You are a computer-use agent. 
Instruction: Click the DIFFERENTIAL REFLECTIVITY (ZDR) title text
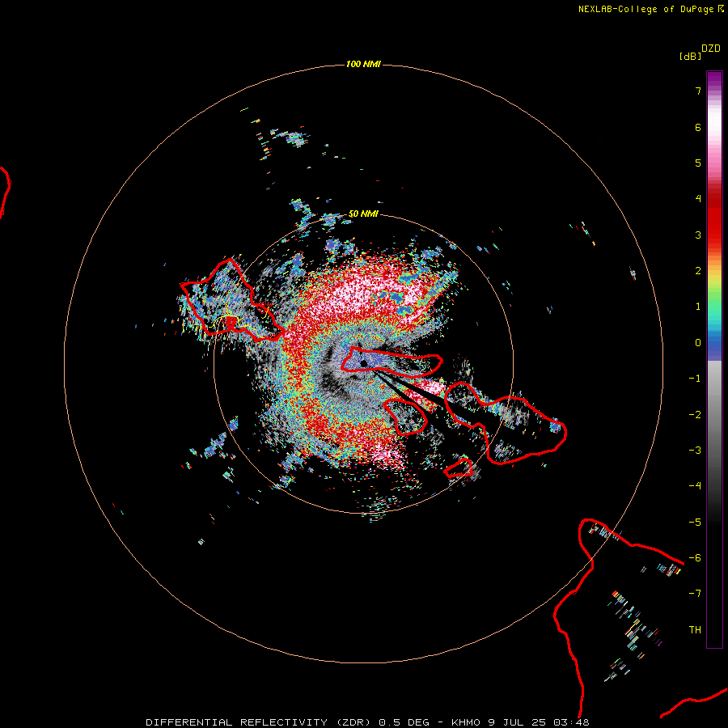pos(257,722)
